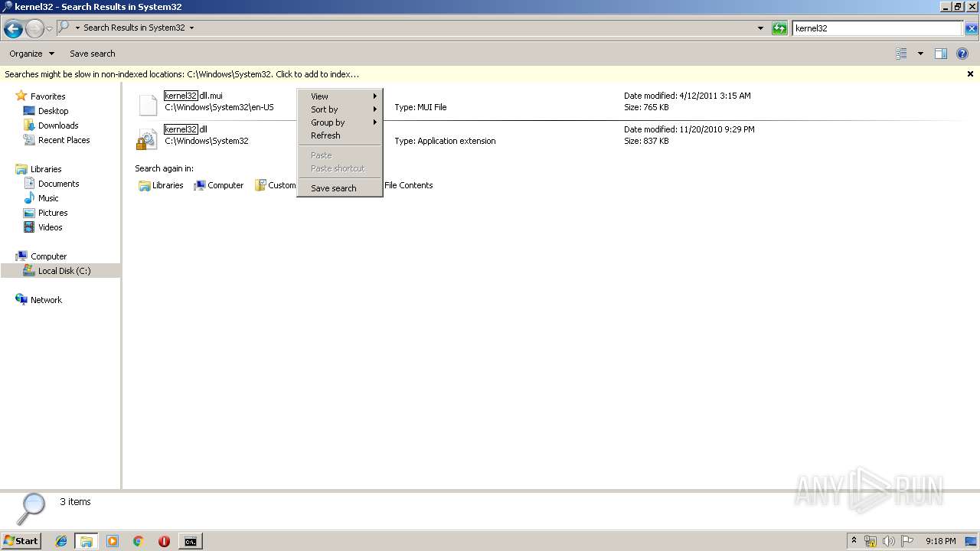Viewport: 980px width, 551px height.
Task: Click the Windows Explorer taskbar icon
Action: pyautogui.click(x=87, y=541)
